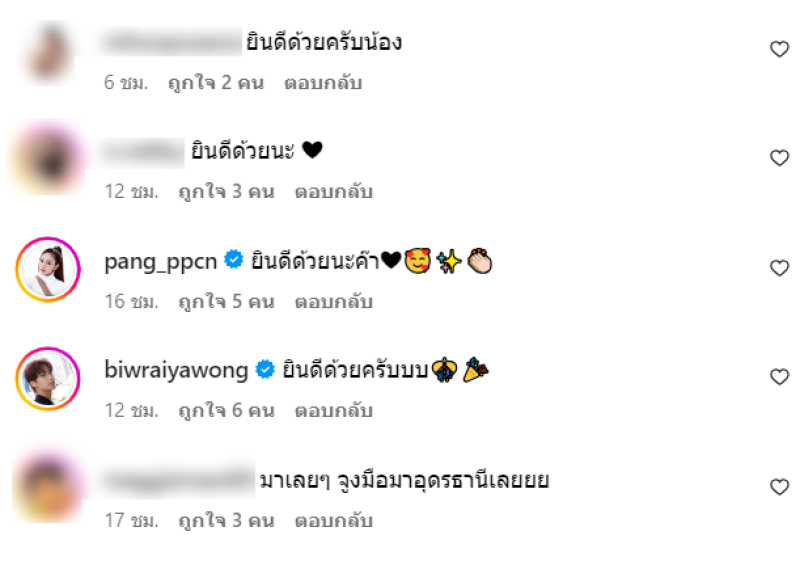Reply to biwraiyawong's comment via ตอบกลับ
The image size is (800, 569).
334,411
